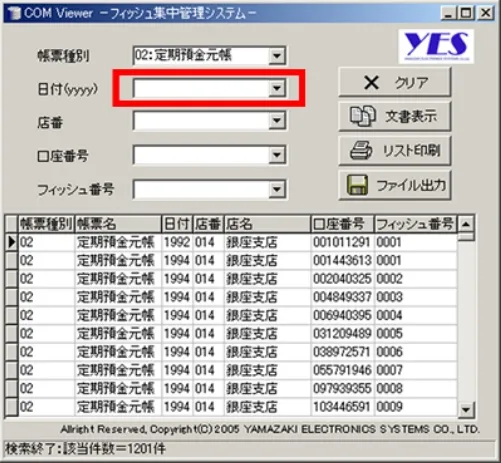The width and height of the screenshot is (501, 463).
Task: Click the 口座番号 column header in grid
Action: click(342, 224)
